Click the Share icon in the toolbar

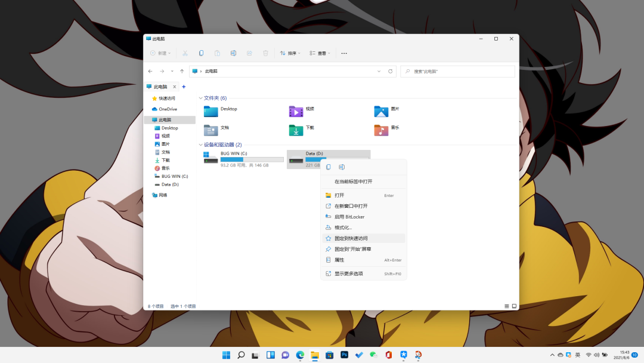coord(249,53)
